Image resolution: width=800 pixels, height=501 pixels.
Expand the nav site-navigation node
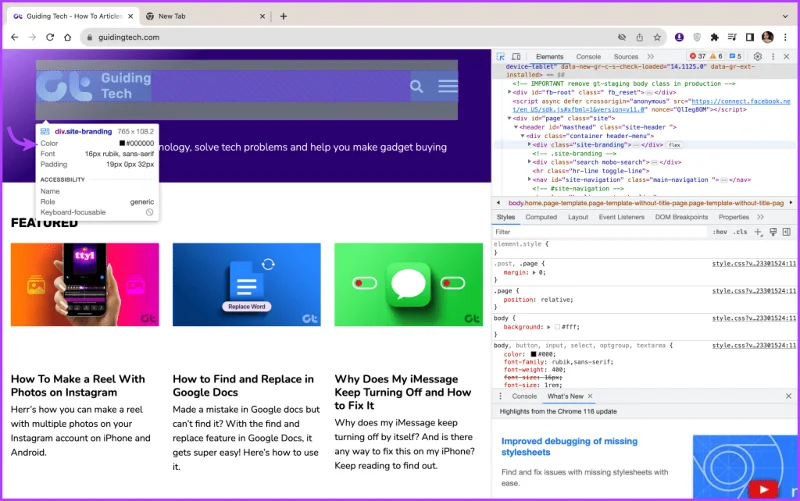(529, 180)
